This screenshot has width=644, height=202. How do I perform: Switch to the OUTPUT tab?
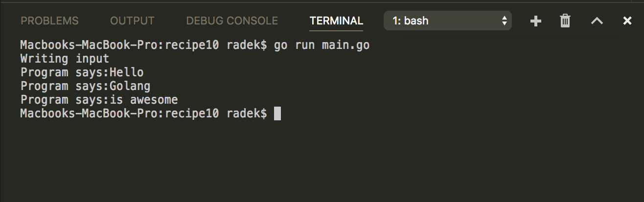click(132, 21)
